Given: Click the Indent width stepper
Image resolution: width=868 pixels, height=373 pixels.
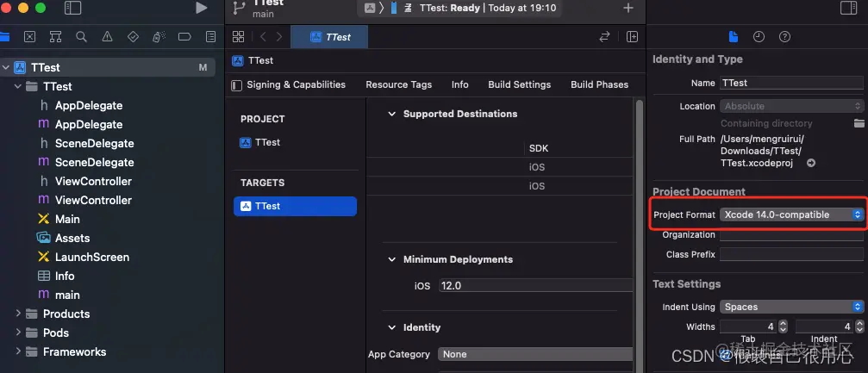Looking at the screenshot, I should point(859,326).
